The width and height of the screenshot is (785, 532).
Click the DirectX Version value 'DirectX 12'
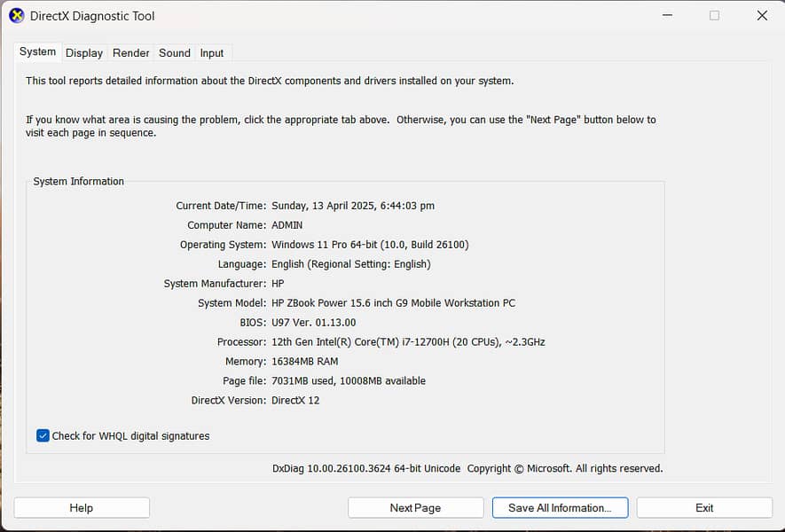[x=295, y=401]
